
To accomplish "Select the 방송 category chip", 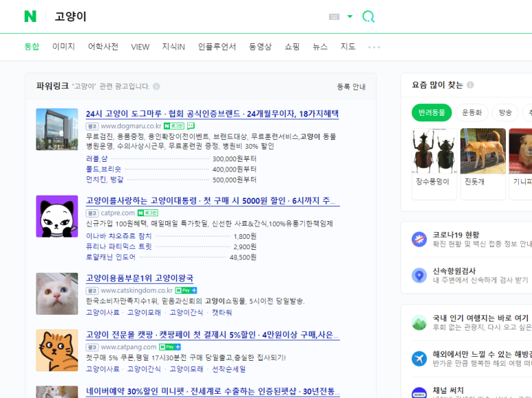I will tap(505, 112).
